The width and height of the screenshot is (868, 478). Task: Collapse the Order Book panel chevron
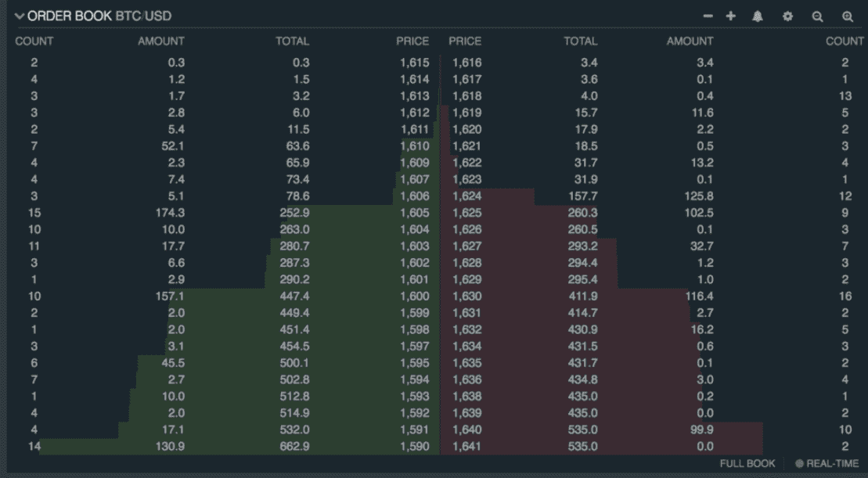(x=20, y=16)
